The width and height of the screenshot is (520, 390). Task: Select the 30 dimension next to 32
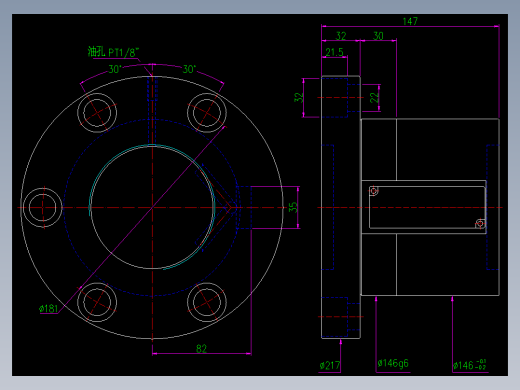pyautogui.click(x=378, y=36)
